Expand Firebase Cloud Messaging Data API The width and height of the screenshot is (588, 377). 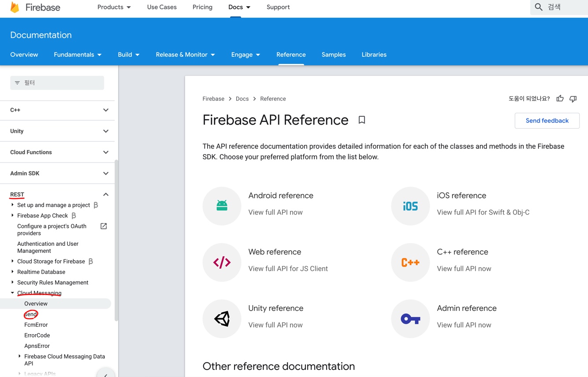(19, 356)
